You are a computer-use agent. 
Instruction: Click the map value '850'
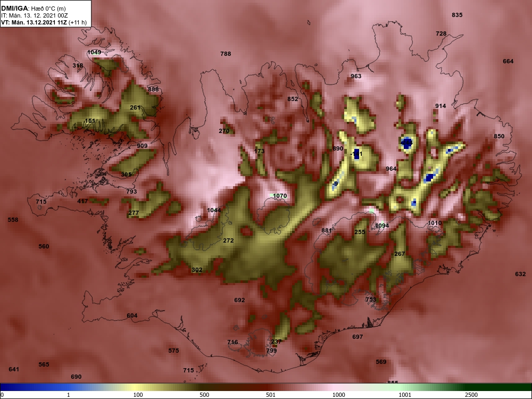click(x=499, y=136)
